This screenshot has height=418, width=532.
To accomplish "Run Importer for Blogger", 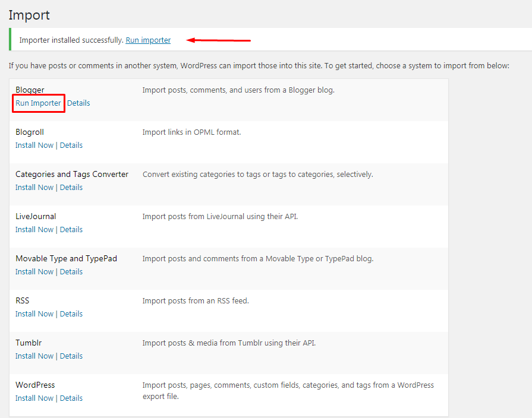I will (x=38, y=103).
